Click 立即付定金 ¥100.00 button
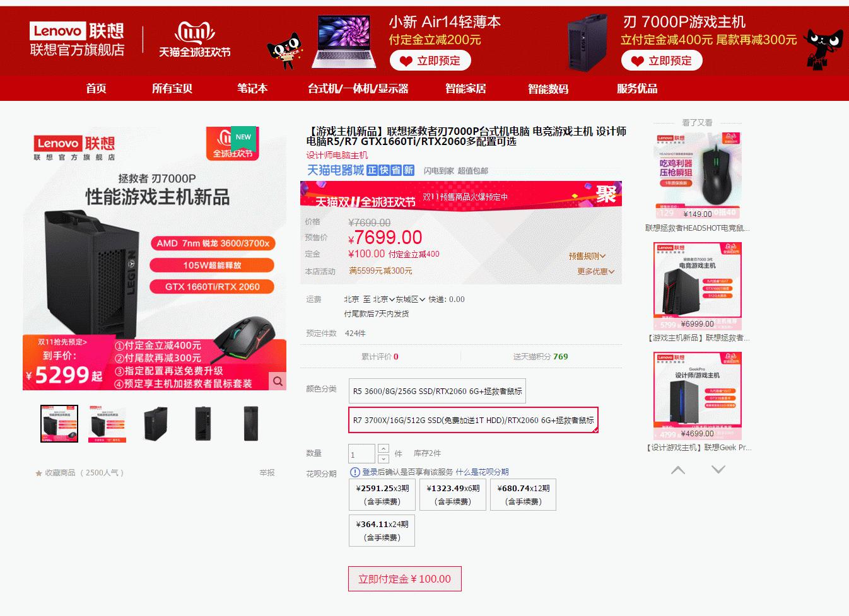 point(405,579)
